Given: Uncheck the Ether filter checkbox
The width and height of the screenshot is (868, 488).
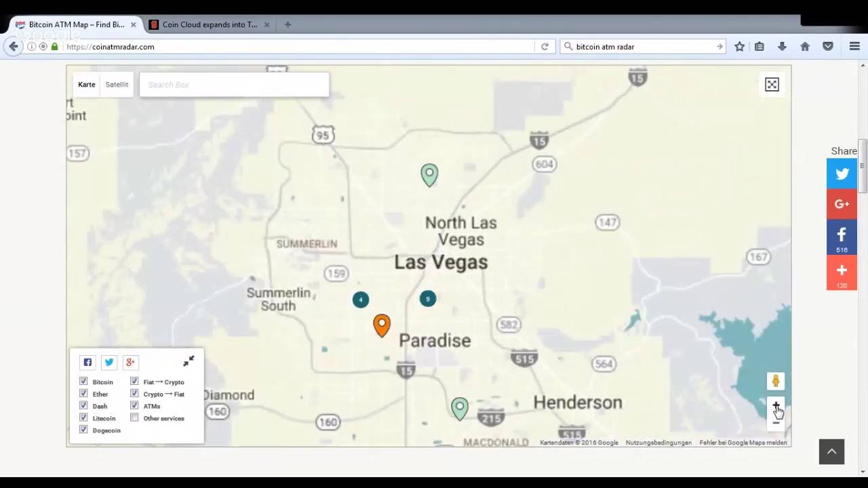Looking at the screenshot, I should tap(83, 394).
